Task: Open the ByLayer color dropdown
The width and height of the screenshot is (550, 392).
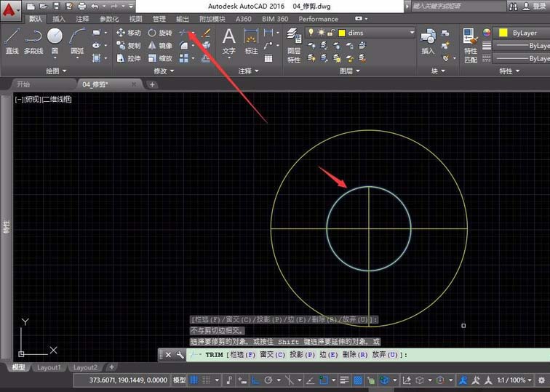Action: click(522, 33)
